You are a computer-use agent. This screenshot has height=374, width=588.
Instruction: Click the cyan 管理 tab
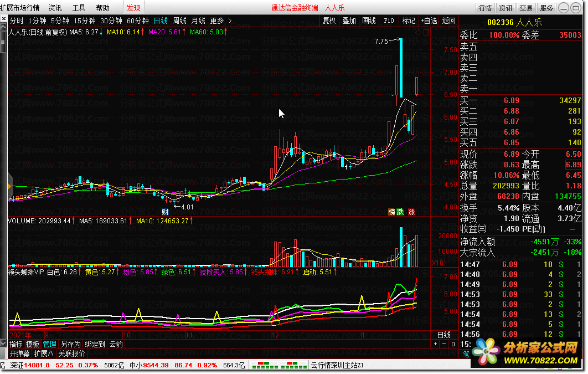coord(49,344)
